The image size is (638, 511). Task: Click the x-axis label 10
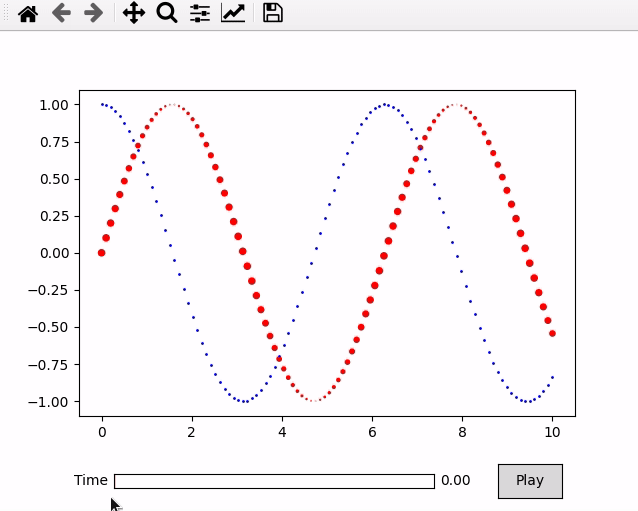click(x=552, y=432)
